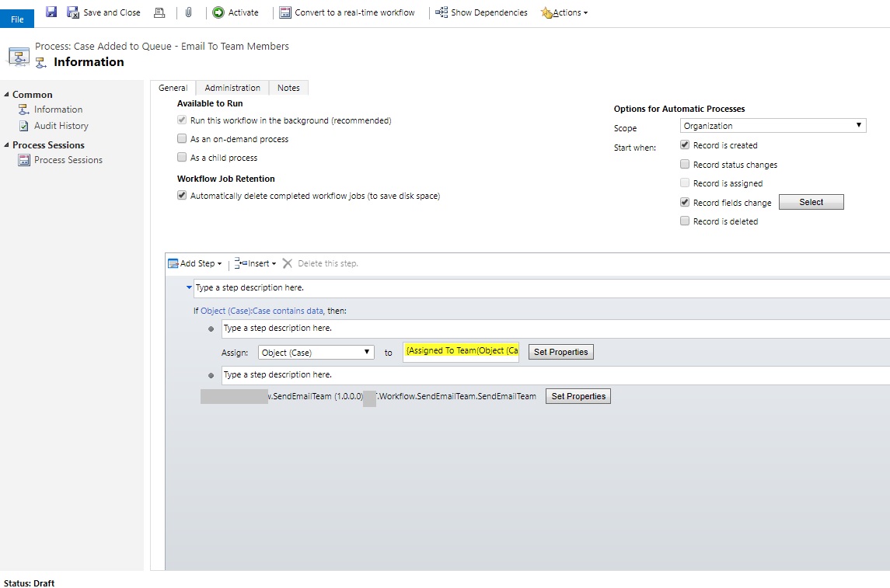
Task: Open the Insert dropdown
Action: [255, 263]
